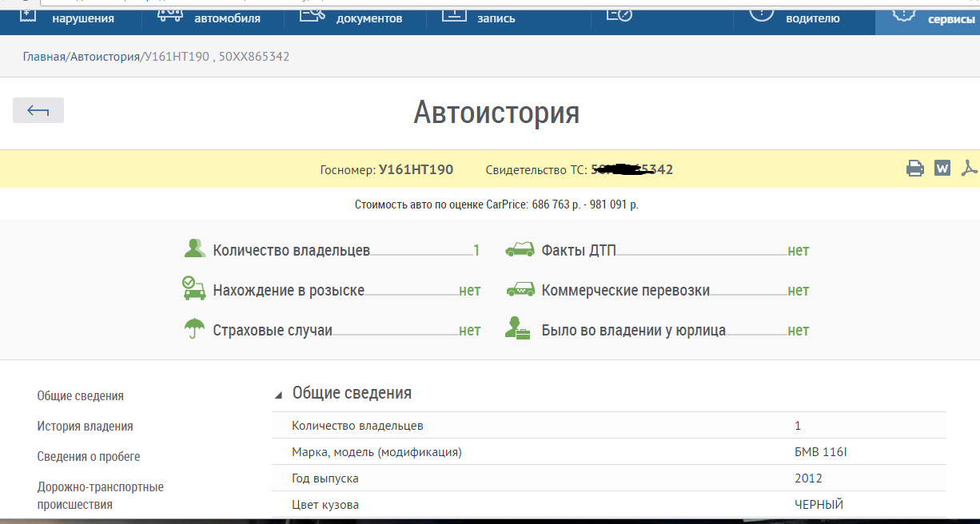Click the ЧЕРНЫЙ body color value
Image resolution: width=980 pixels, height=524 pixels.
point(819,505)
